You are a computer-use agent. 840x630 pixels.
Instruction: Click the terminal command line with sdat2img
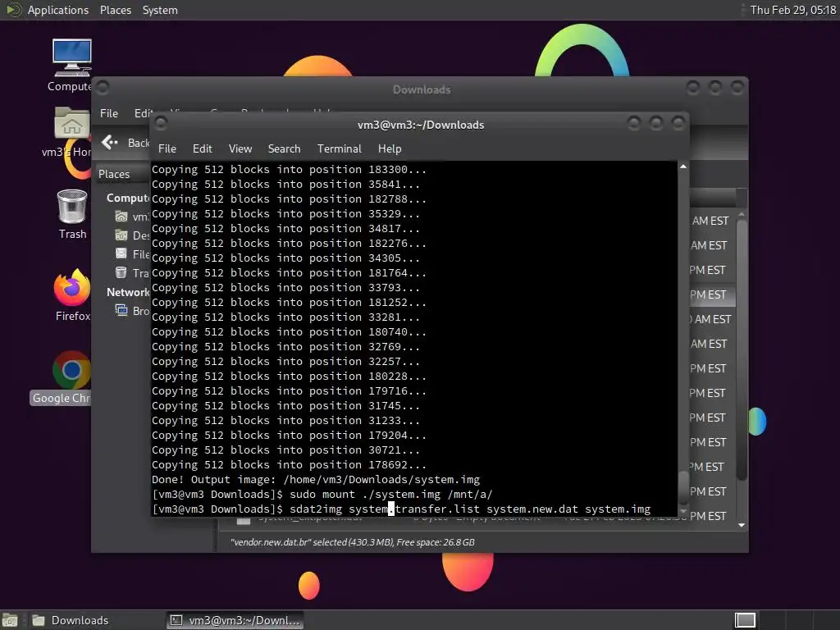(x=401, y=509)
